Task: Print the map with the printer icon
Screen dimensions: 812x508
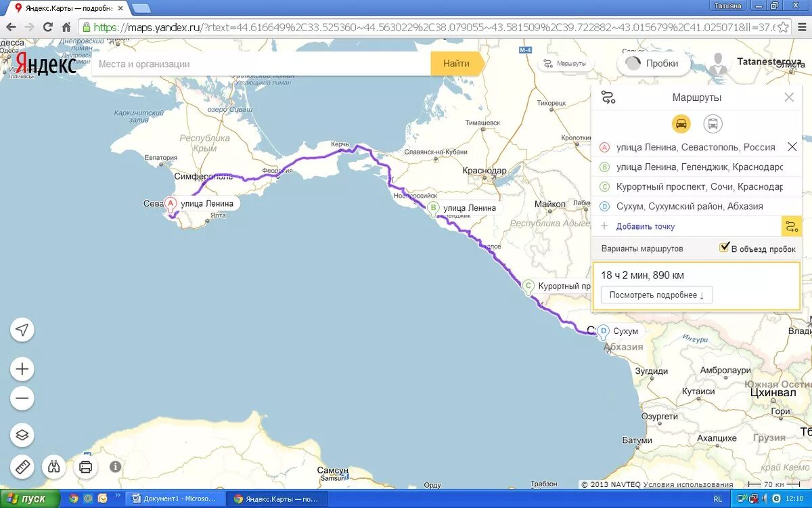Action: pos(85,467)
